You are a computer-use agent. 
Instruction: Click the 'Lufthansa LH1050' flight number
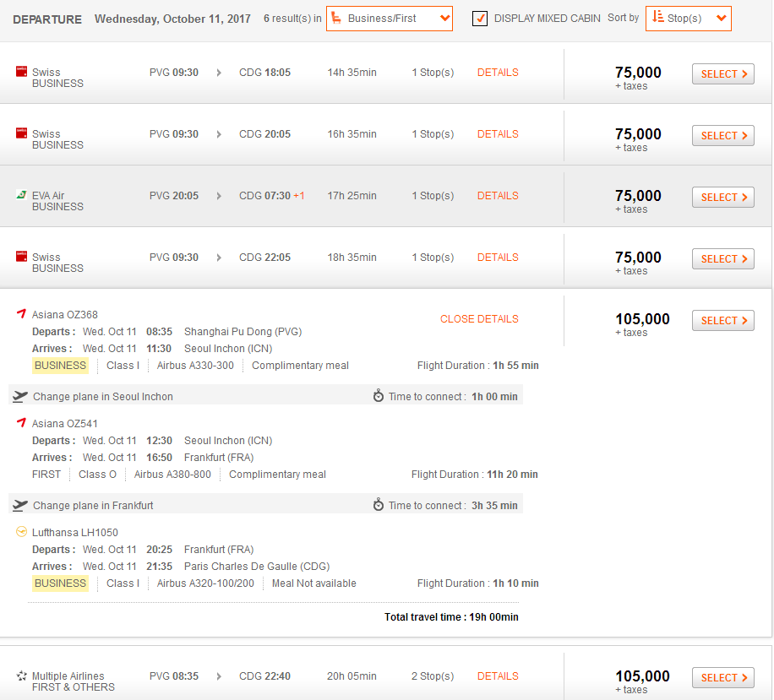tap(75, 533)
